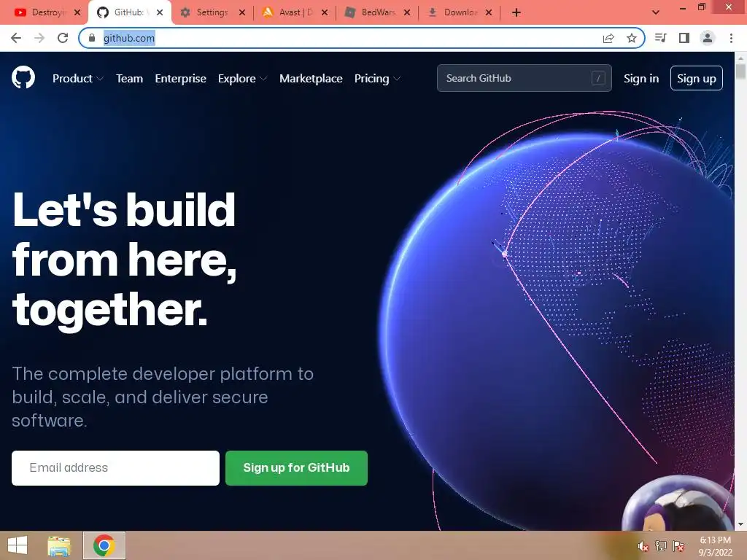Click the browser forward arrow

click(39, 38)
